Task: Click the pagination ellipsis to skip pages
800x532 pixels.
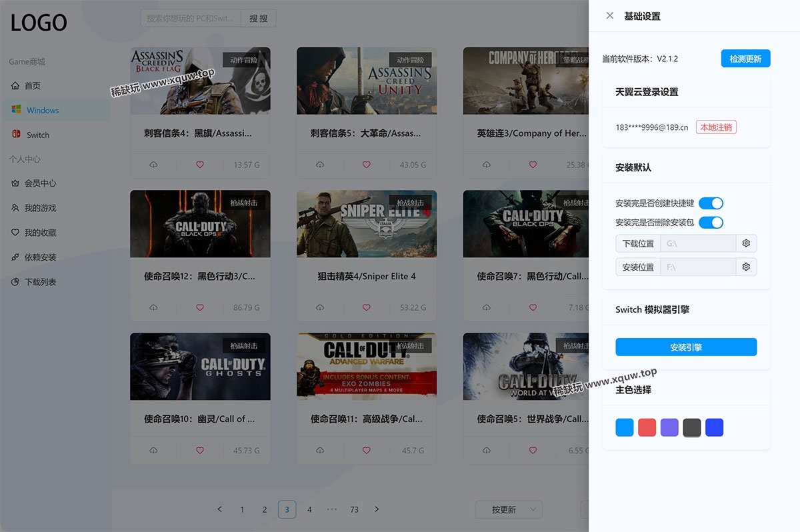Action: [x=332, y=509]
